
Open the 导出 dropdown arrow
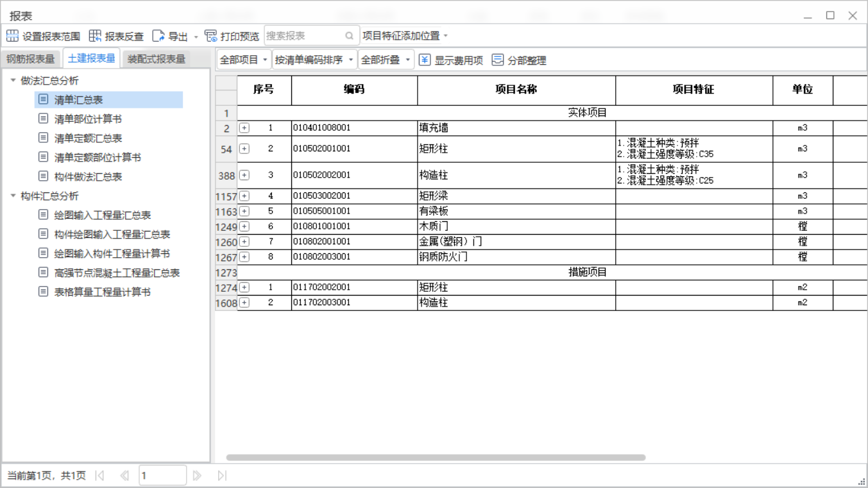point(196,37)
